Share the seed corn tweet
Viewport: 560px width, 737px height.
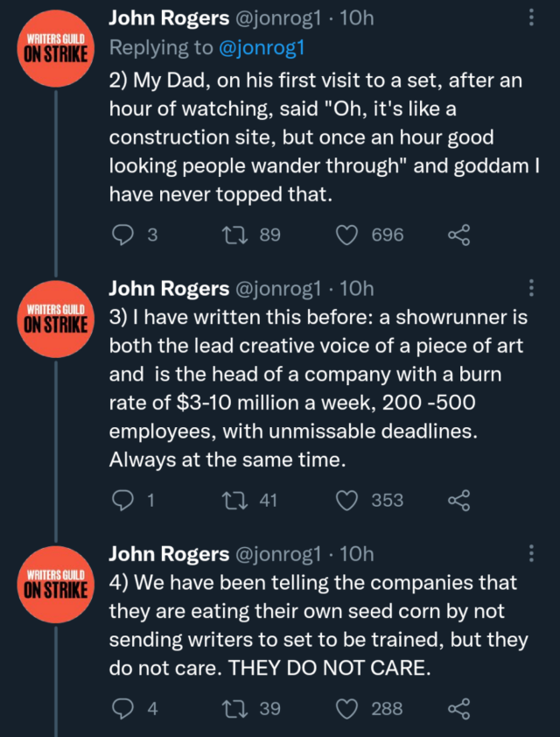click(459, 708)
